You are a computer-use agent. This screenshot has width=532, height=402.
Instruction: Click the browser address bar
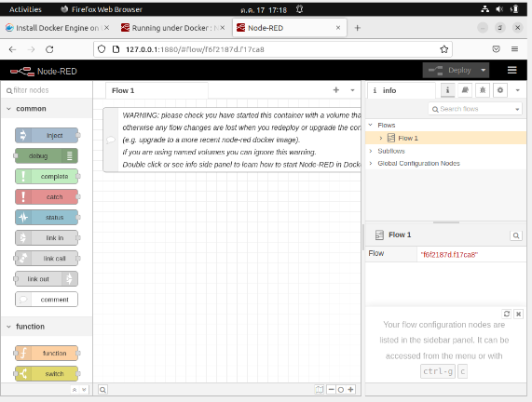point(273,49)
